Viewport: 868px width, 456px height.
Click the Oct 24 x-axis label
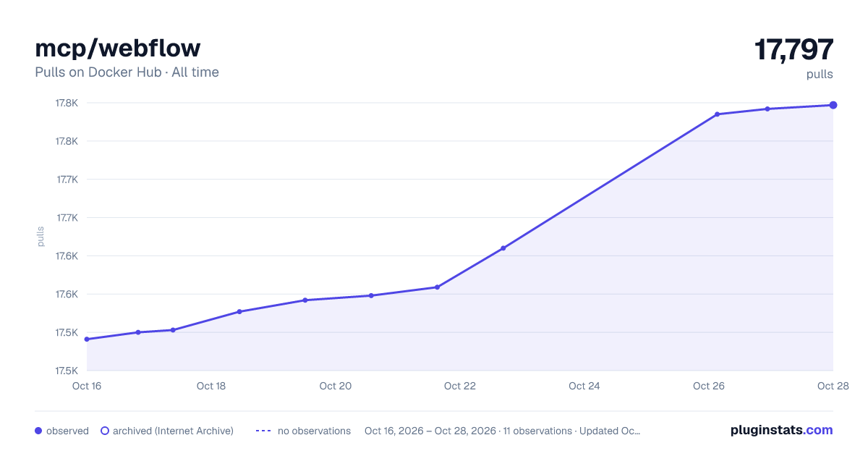pos(584,386)
